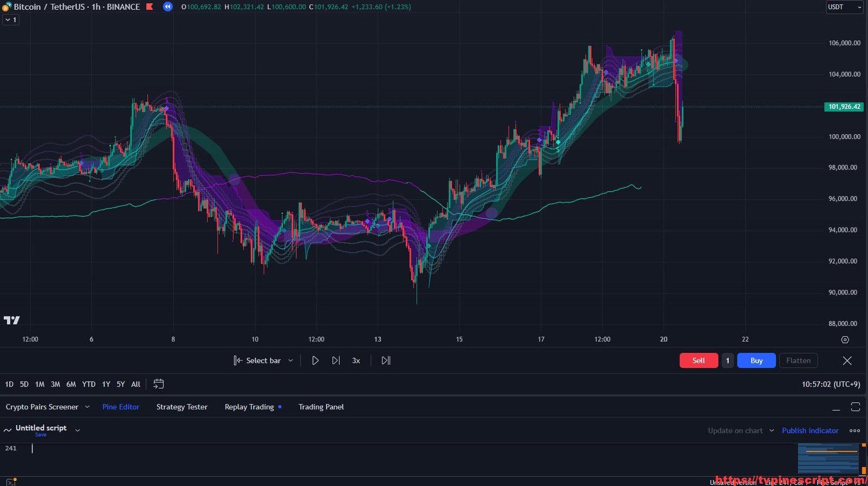Jump to real-time in replay toolbar
This screenshot has width=868, height=486.
[x=386, y=361]
